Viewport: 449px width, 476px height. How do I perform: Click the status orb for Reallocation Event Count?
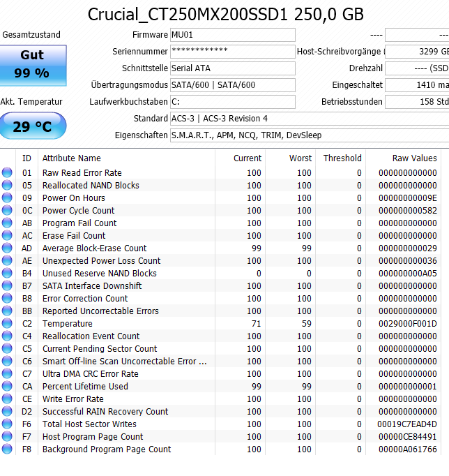coord(7,336)
